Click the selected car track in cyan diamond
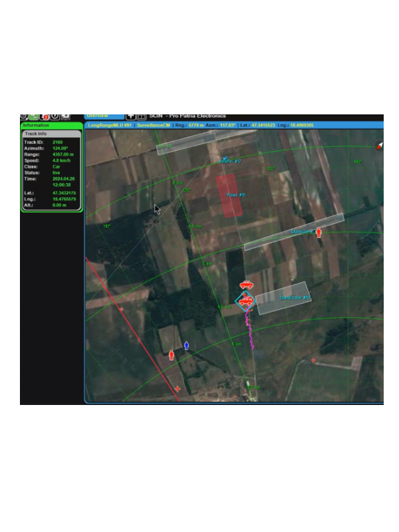Viewport: 399px width, 532px height. [x=246, y=301]
